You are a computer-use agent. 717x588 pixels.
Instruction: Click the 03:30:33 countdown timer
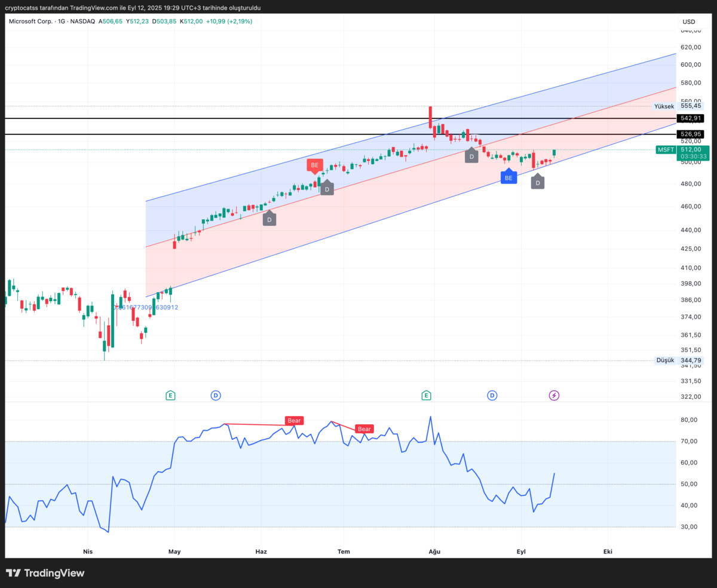[x=693, y=157]
